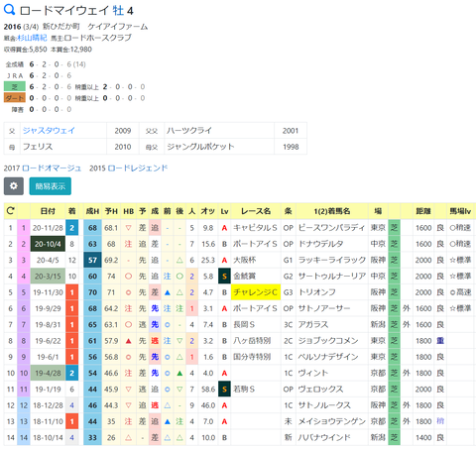476x450 pixels.
Task: Click the magnifying glass search icon
Action: [9, 10]
